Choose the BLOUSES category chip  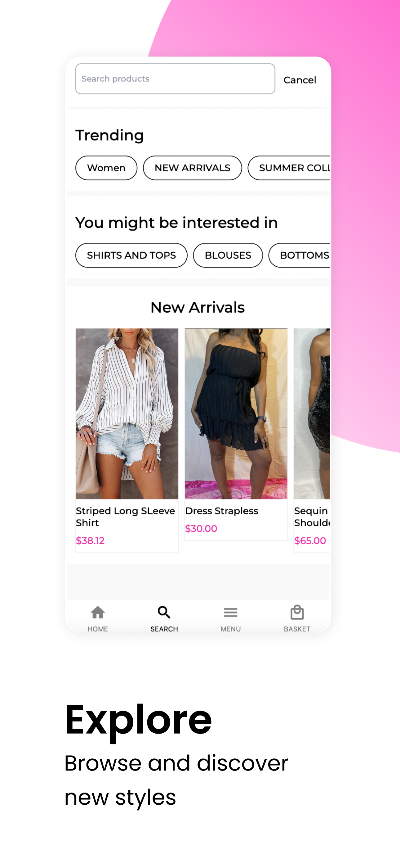[228, 255]
